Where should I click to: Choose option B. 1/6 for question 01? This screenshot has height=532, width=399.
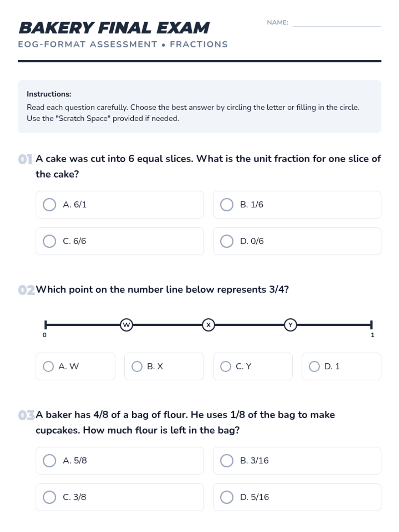tap(227, 204)
